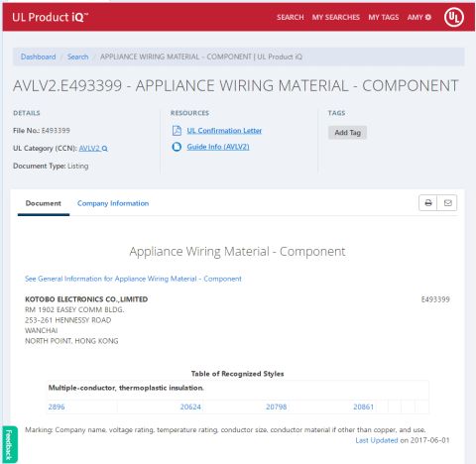The height and width of the screenshot is (464, 476).
Task: Click Table of Recognized Styles heading
Action: coord(237,374)
